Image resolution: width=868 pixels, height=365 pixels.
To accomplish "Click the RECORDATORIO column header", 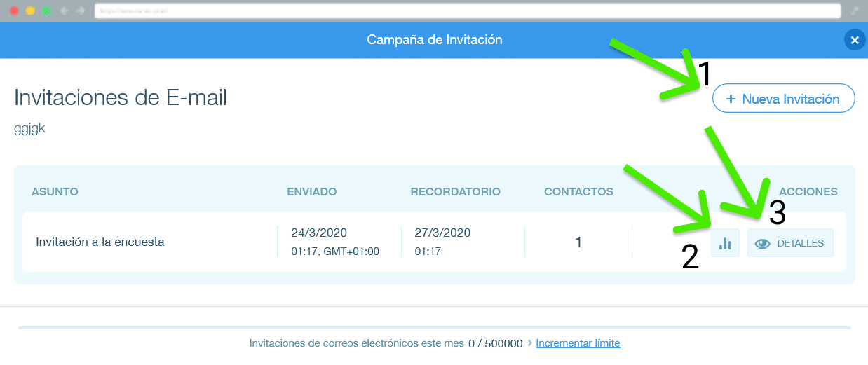I will tap(455, 191).
